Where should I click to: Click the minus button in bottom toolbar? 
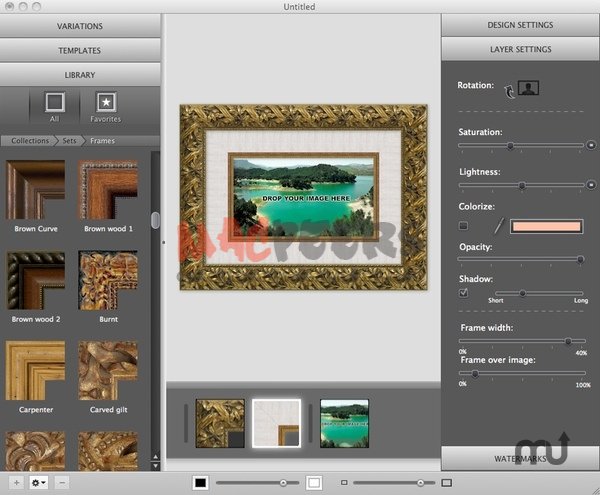[x=62, y=483]
